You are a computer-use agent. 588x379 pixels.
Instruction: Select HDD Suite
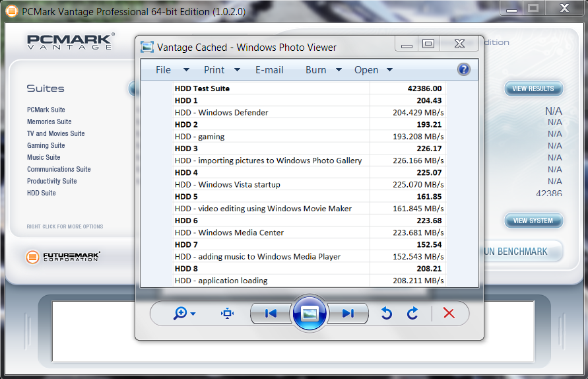[42, 193]
